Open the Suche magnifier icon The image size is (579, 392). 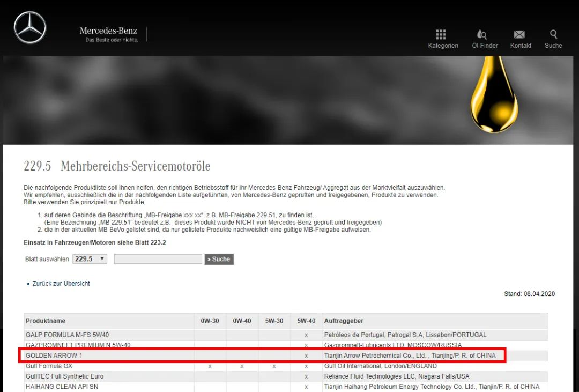(553, 34)
